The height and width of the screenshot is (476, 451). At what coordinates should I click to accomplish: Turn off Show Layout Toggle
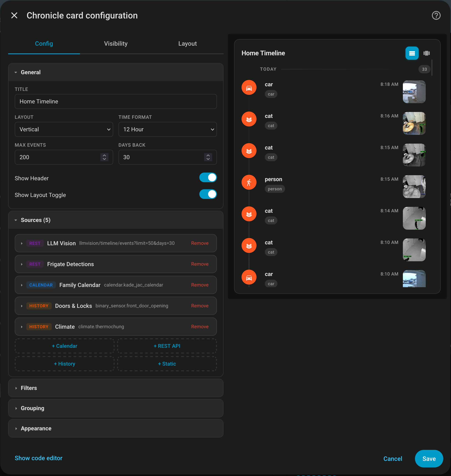coord(208,194)
